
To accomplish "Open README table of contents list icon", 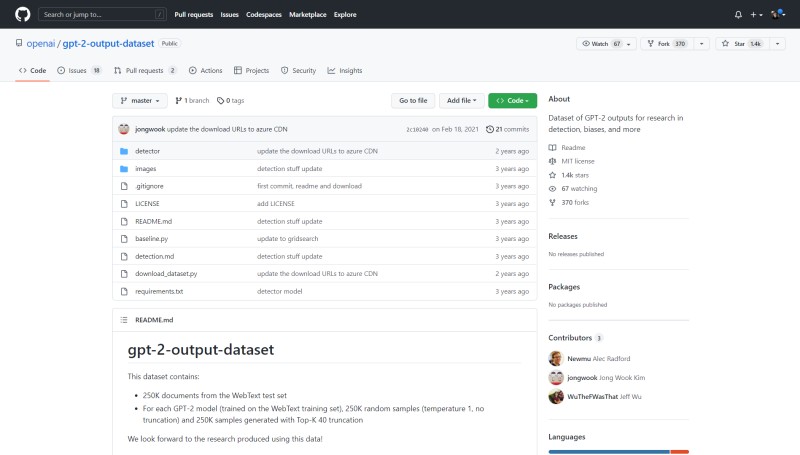I will pyautogui.click(x=124, y=320).
